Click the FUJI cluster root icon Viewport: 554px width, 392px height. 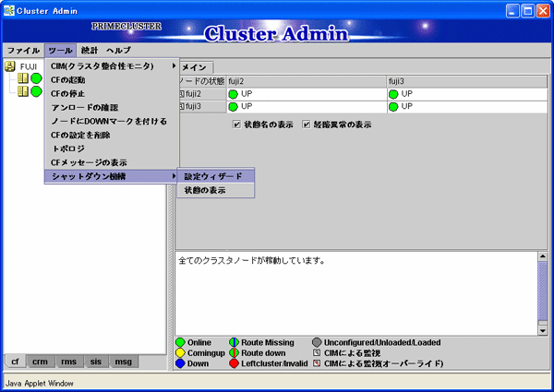coord(10,66)
